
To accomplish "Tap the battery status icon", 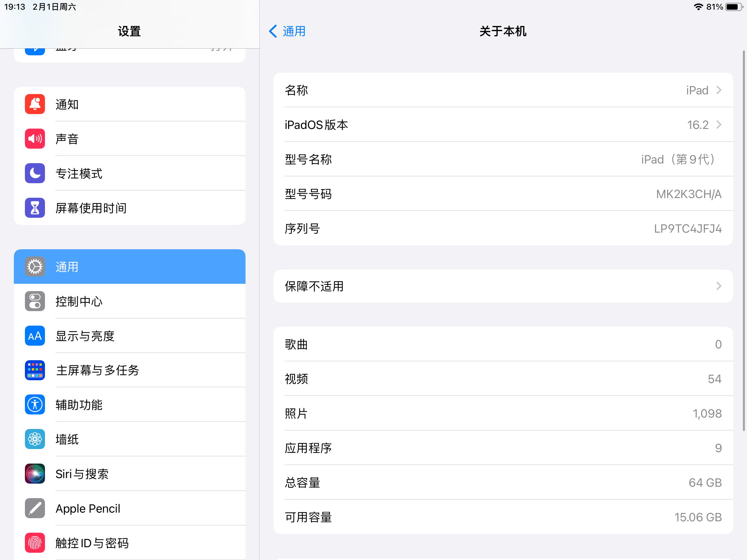I will click(x=734, y=7).
